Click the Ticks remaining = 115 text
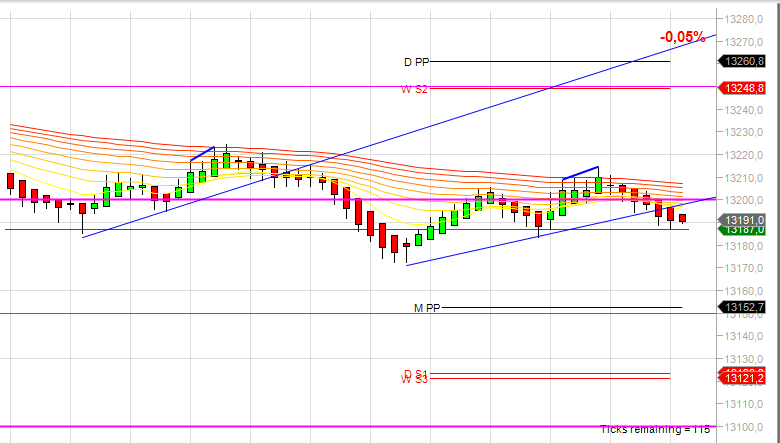The width and height of the screenshot is (780, 443). (x=655, y=429)
